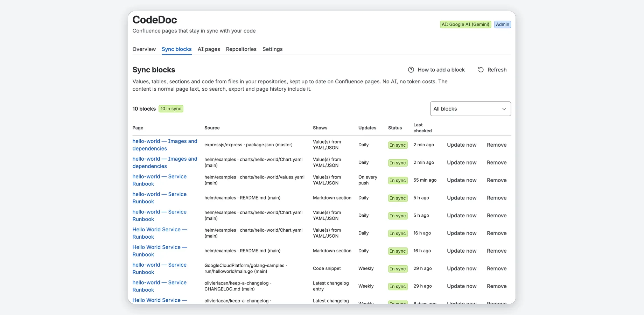Image resolution: width=644 pixels, height=315 pixels.
Task: Open the Overview tab
Action: click(144, 49)
